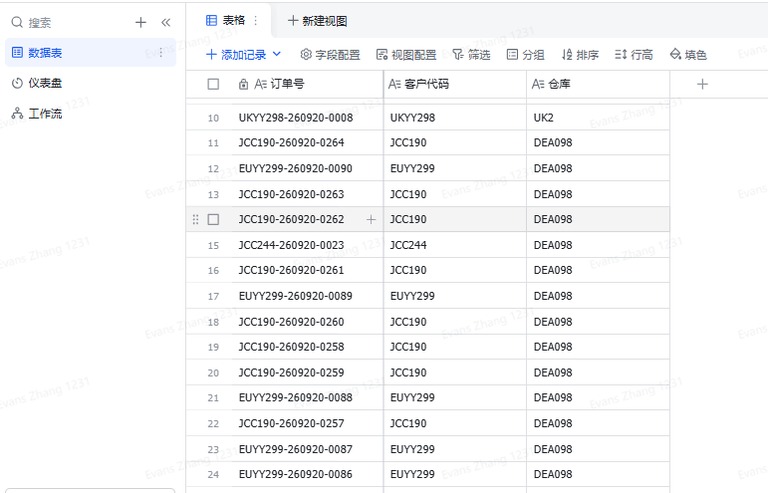The image size is (768, 493).
Task: Create a new view with 新建视图
Action: pos(317,21)
